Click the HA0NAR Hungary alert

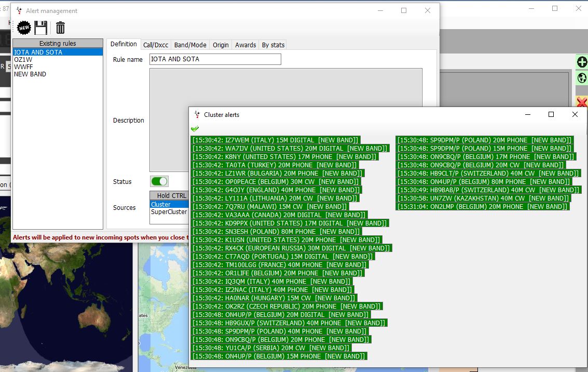point(274,298)
